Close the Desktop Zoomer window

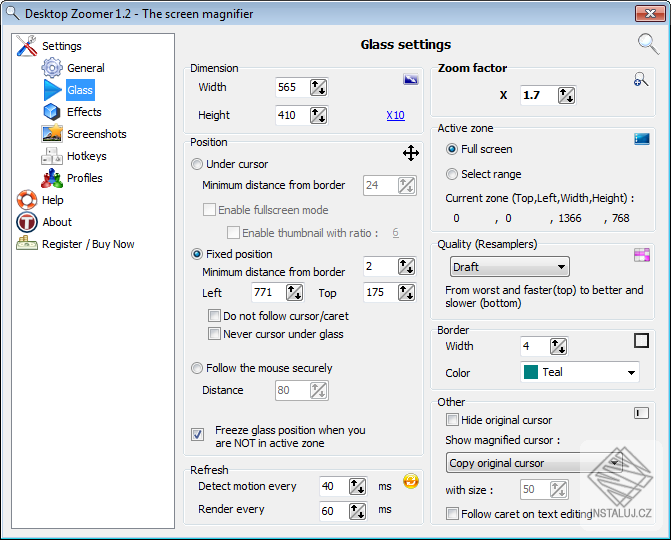[650, 13]
